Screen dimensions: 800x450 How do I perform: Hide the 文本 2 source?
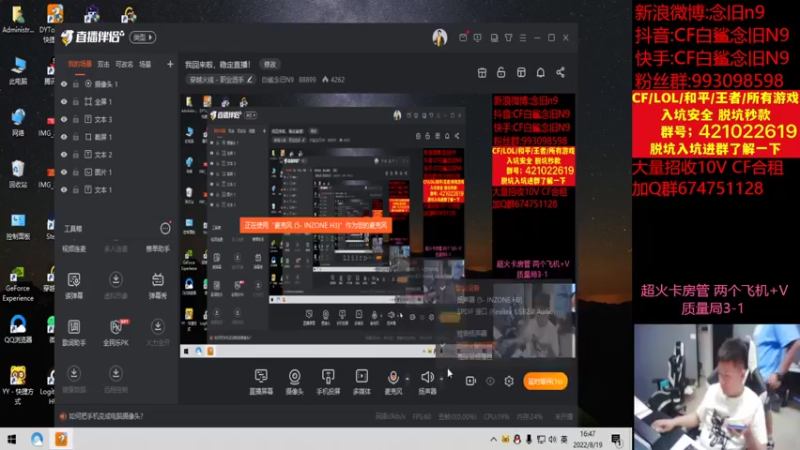coord(64,154)
